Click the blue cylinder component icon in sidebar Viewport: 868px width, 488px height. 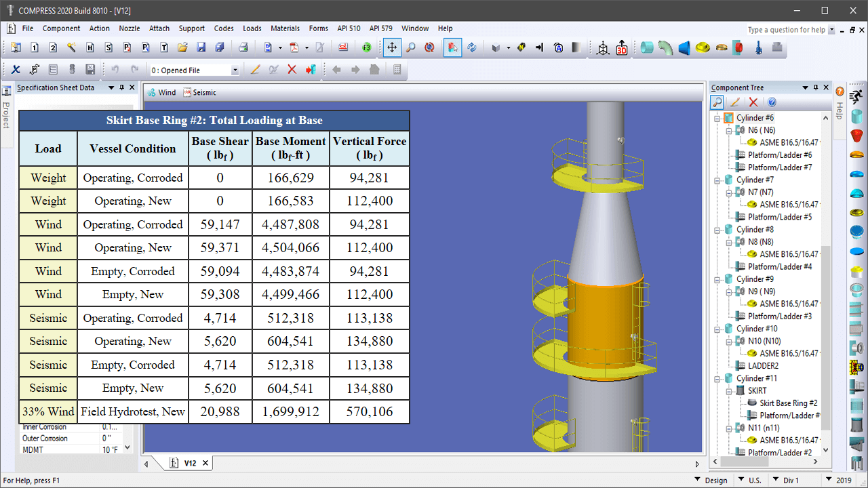coord(856,117)
